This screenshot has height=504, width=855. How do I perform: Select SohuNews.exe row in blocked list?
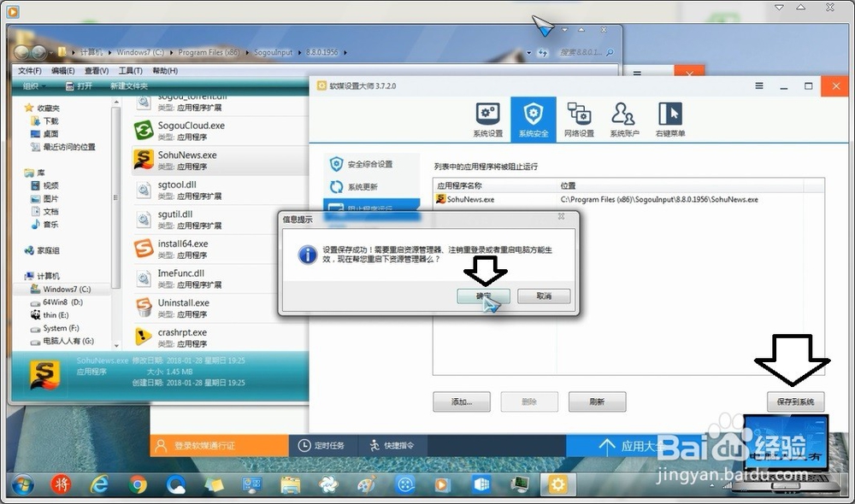[628, 199]
